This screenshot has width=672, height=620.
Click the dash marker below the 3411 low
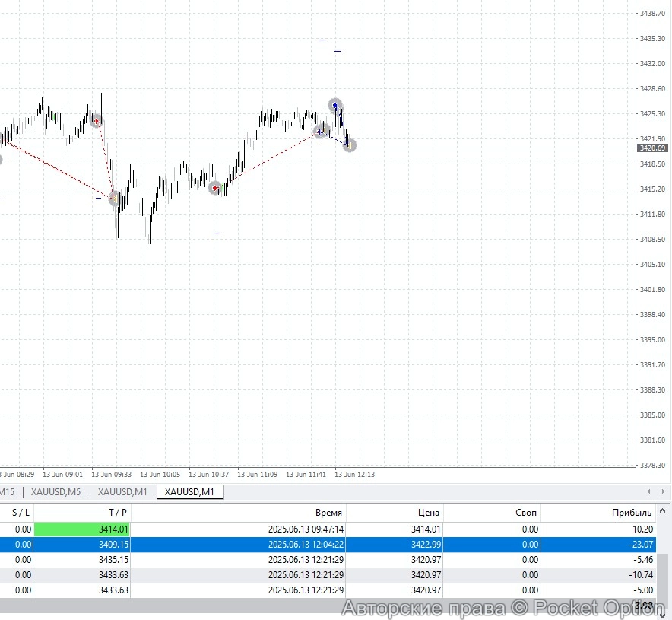(x=216, y=232)
